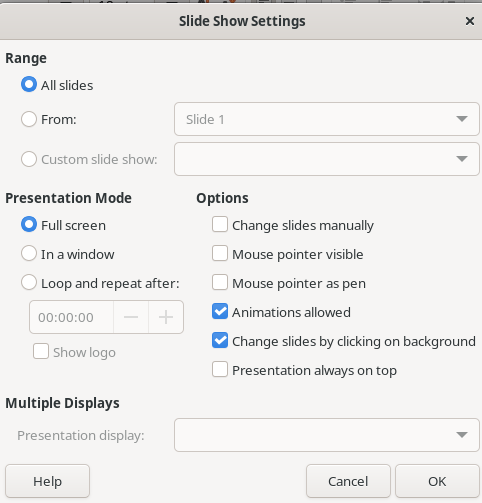Viewport: 482px width, 503px height.
Task: Confirm settings with the OK button
Action: [x=437, y=481]
